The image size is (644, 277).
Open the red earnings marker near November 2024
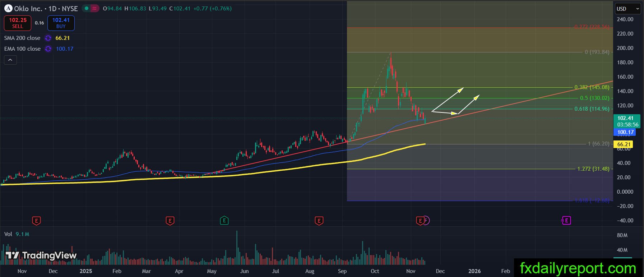36,221
